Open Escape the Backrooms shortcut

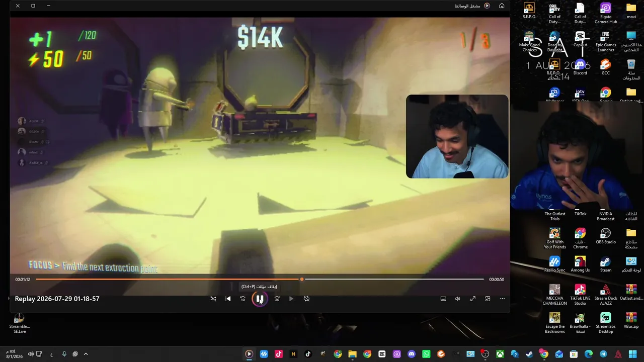click(554, 323)
